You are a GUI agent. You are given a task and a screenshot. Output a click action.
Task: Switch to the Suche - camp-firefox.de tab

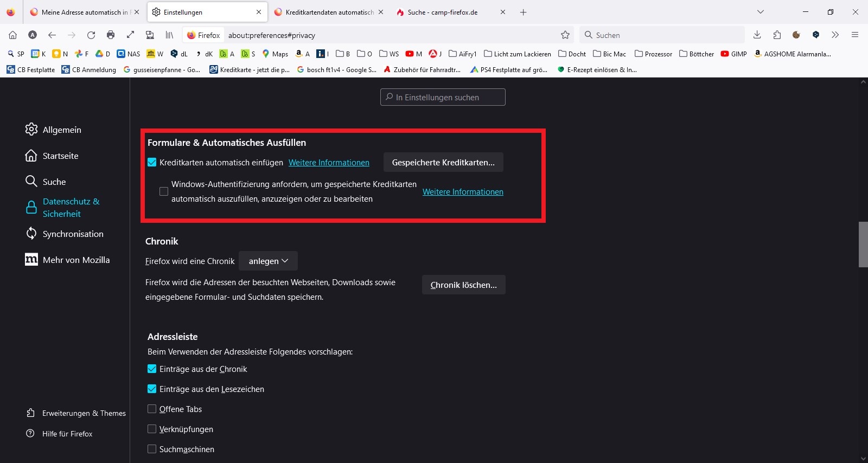click(442, 12)
